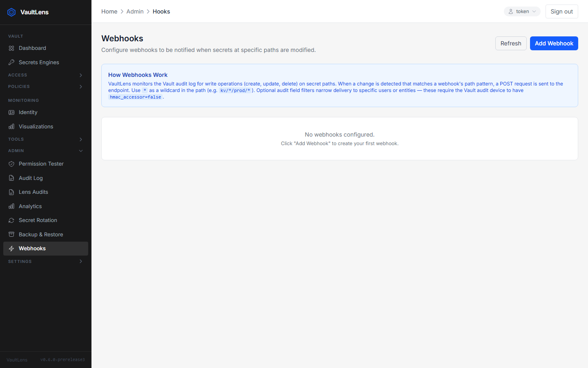Click the VaultLens hexagon logo icon
This screenshot has width=588, height=368.
11,12
